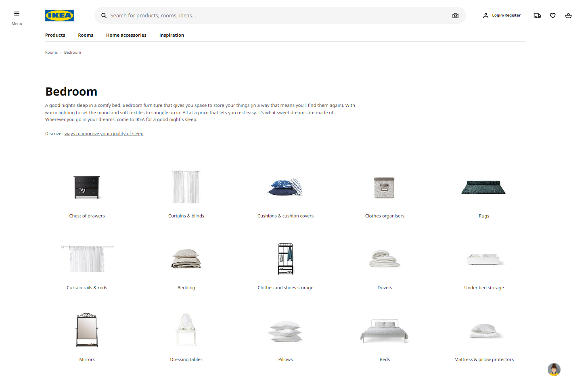Select the visual search camera icon
588x378 pixels.
(x=455, y=15)
